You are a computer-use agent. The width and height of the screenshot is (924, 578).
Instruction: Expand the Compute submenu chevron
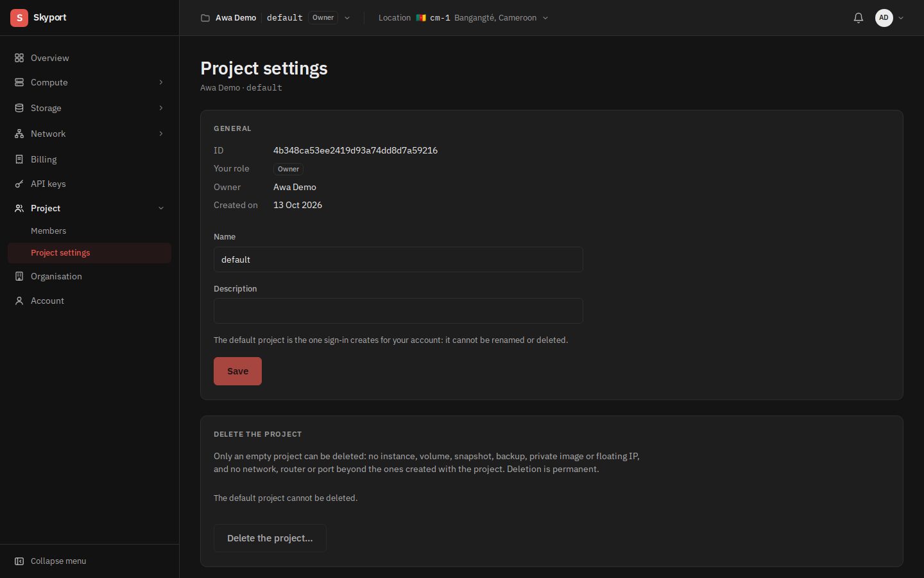point(161,82)
